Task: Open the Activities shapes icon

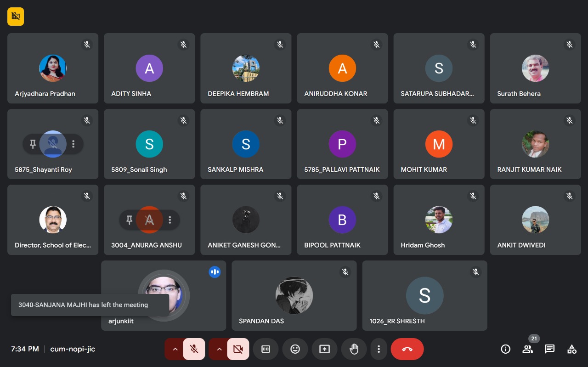Action: point(571,349)
